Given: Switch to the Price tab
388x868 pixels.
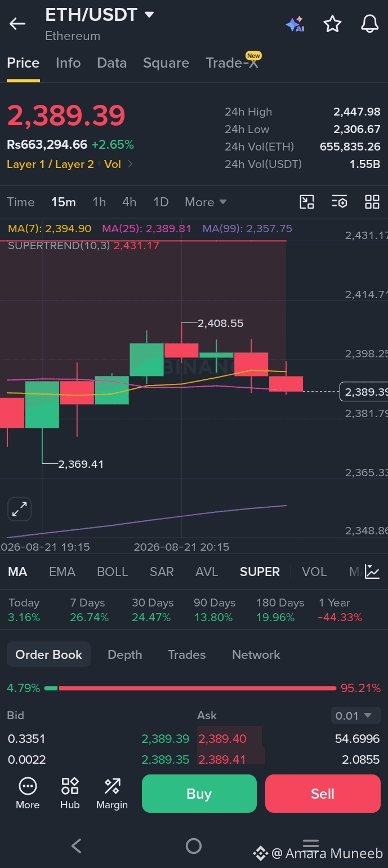Looking at the screenshot, I should (x=23, y=63).
